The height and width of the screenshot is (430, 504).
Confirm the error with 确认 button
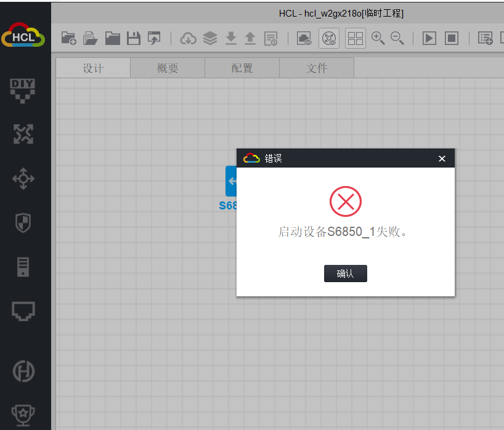pos(345,274)
